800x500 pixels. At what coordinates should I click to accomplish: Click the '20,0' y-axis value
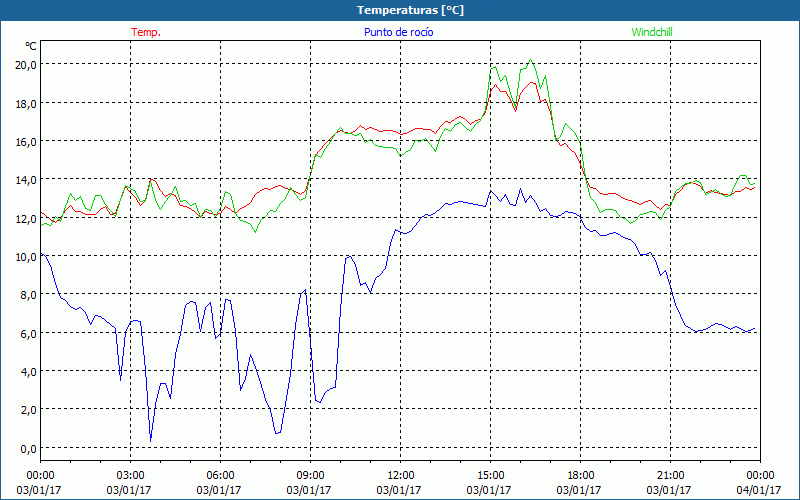point(26,65)
